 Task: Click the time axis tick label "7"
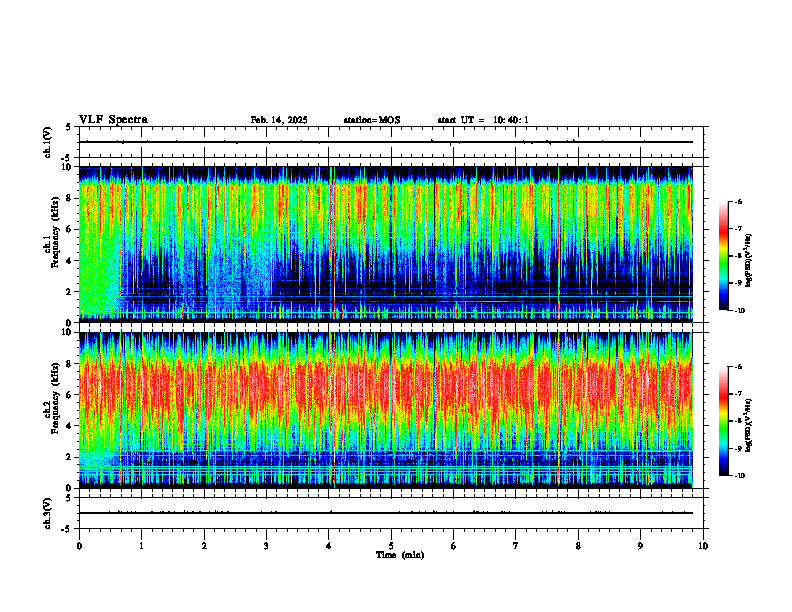coord(516,546)
